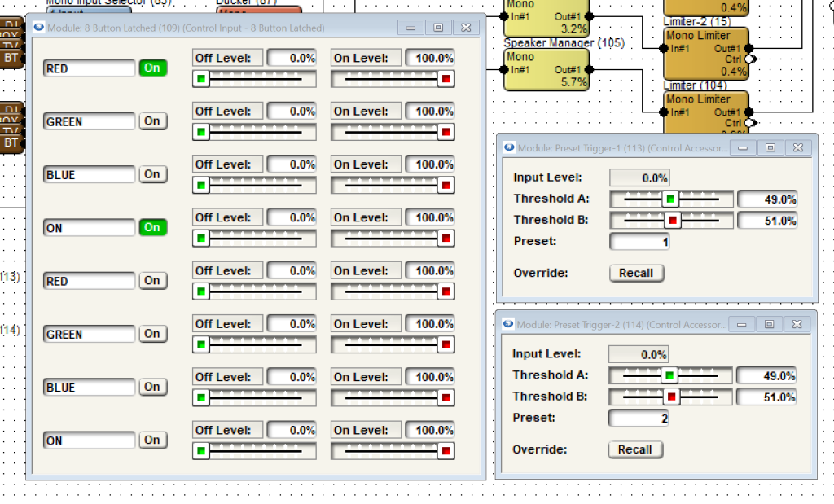
Task: Switch on the last row's ON button
Action: pyautogui.click(x=152, y=440)
